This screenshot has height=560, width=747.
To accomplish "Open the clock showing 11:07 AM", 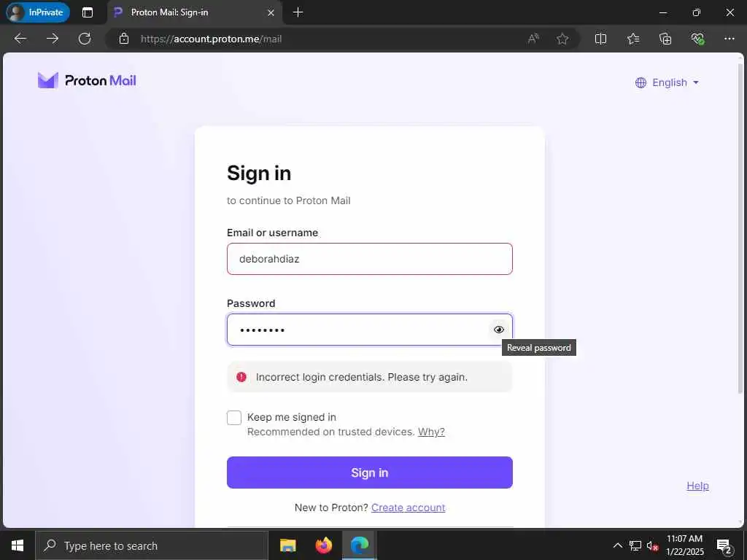I will (x=684, y=545).
